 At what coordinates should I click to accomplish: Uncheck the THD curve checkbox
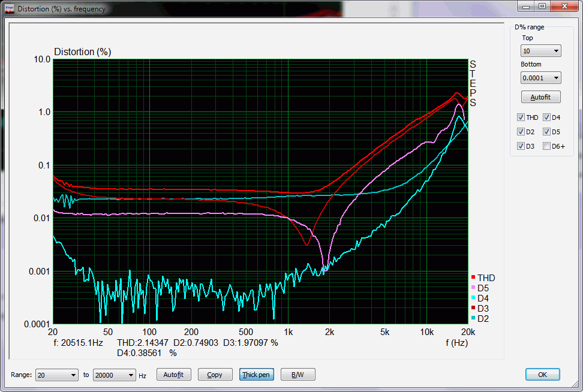521,117
